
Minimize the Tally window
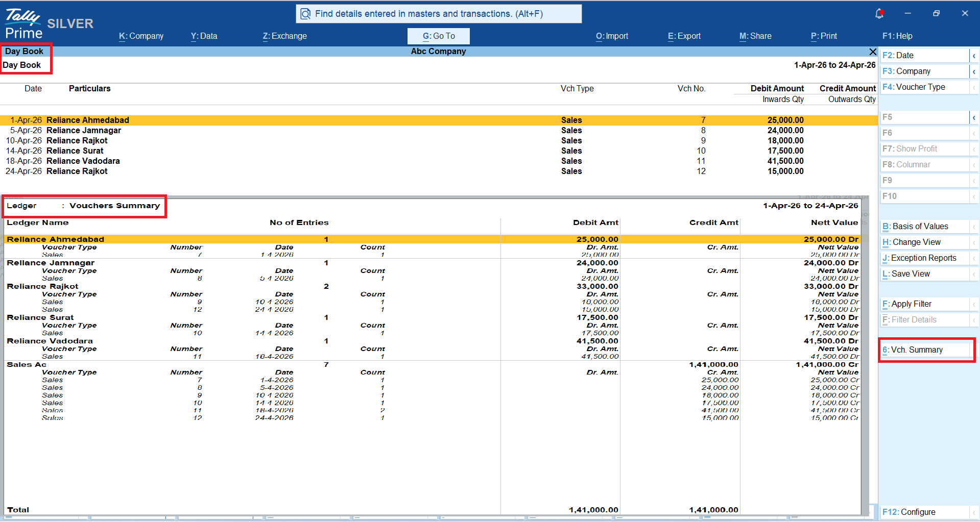[907, 13]
